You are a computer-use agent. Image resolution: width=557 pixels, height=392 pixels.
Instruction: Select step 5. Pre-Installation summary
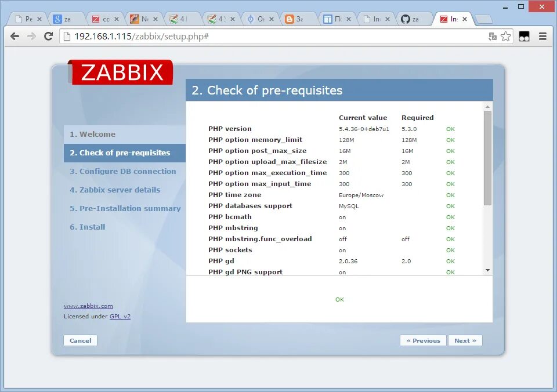tap(125, 208)
